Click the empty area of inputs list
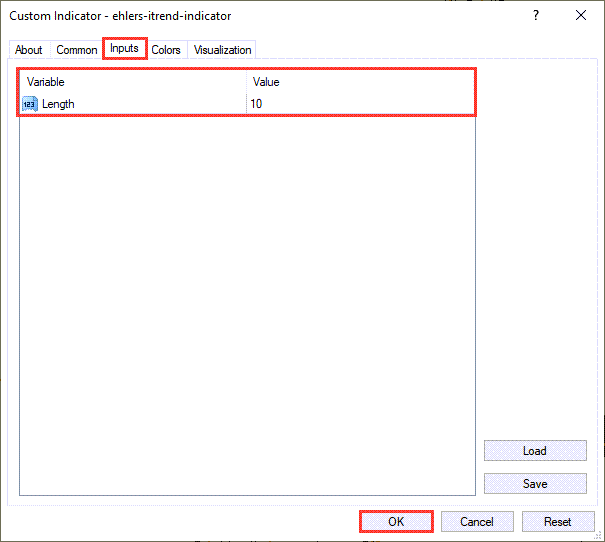This screenshot has width=605, height=542. [247, 300]
